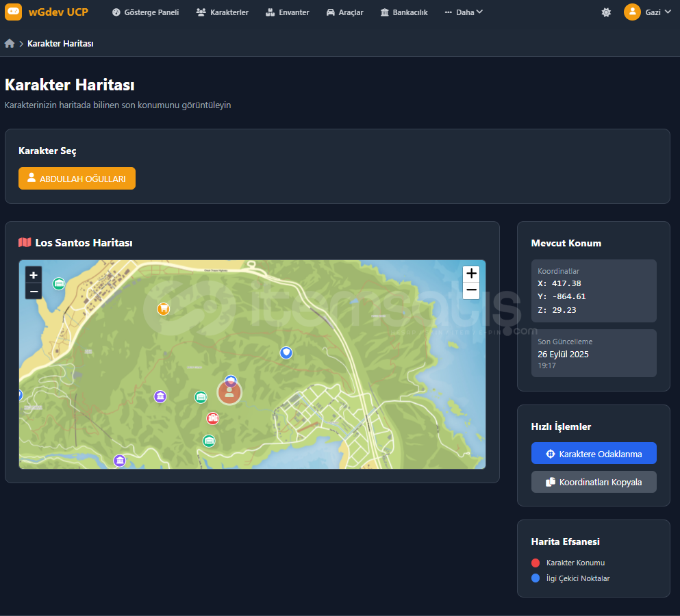The height and width of the screenshot is (616, 680).
Task: Click green garage marker beside character marker
Action: click(201, 397)
